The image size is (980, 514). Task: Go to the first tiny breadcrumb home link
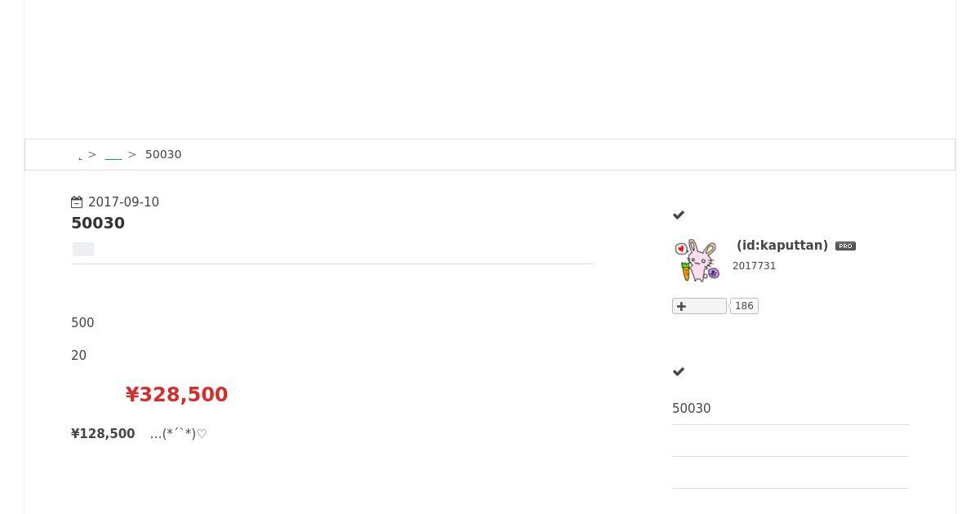(x=80, y=157)
